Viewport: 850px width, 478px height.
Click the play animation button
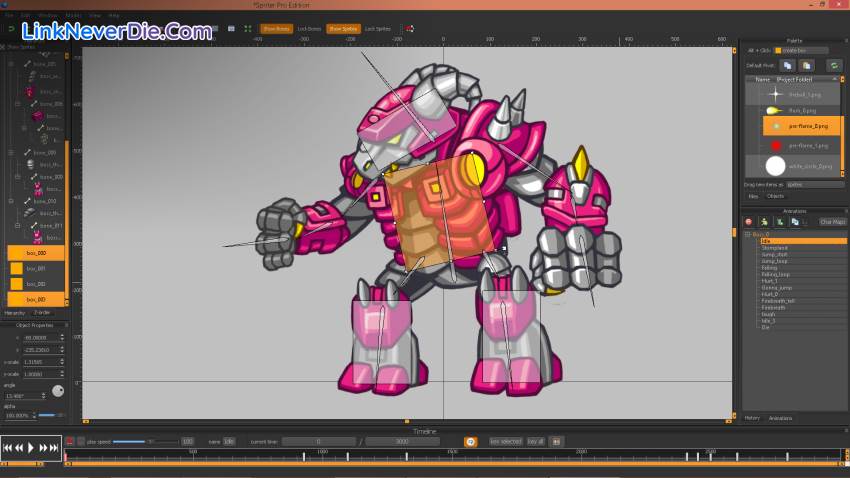[x=31, y=448]
